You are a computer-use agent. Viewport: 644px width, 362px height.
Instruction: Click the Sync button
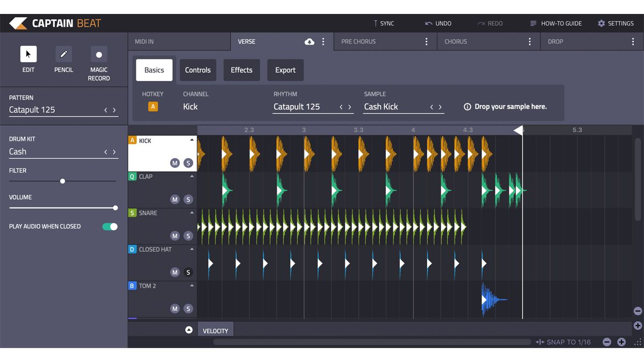coord(384,24)
